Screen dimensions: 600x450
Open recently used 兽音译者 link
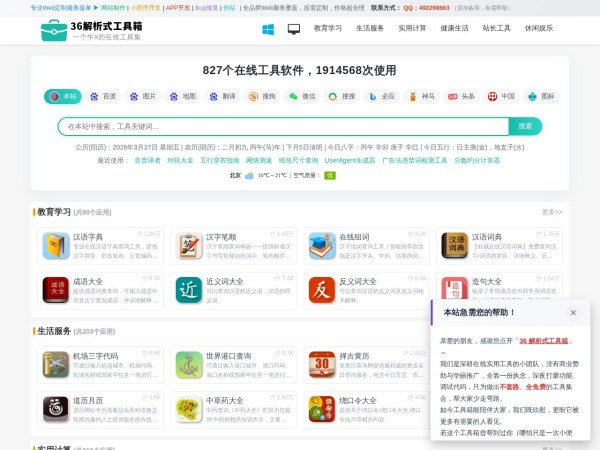[x=147, y=160]
